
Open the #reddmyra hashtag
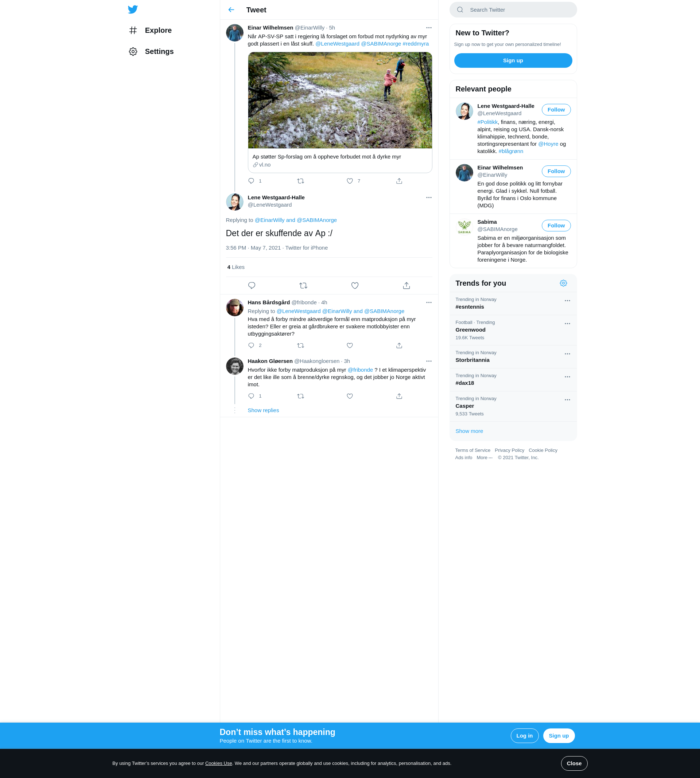tap(415, 44)
